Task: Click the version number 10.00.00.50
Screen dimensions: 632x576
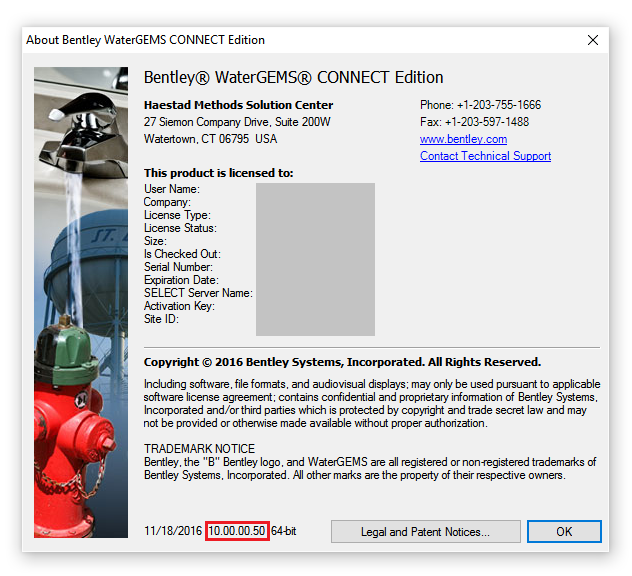Action: click(x=237, y=531)
